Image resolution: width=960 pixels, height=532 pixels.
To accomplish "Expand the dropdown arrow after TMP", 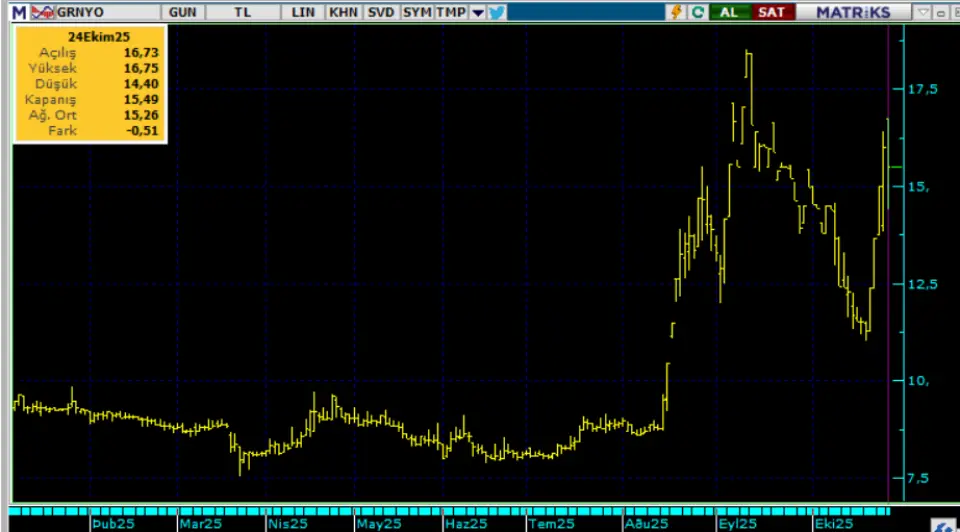I will coord(477,12).
